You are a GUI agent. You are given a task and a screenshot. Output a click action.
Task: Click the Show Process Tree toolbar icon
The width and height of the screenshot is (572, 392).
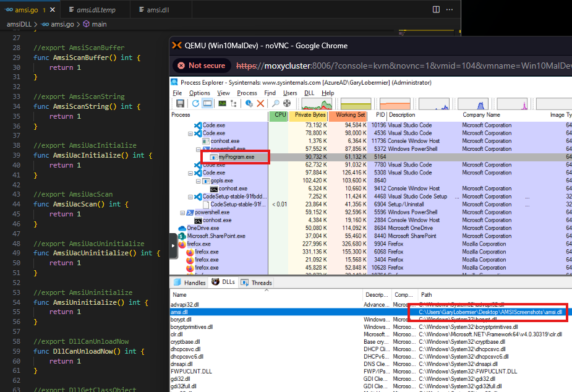tap(234, 103)
